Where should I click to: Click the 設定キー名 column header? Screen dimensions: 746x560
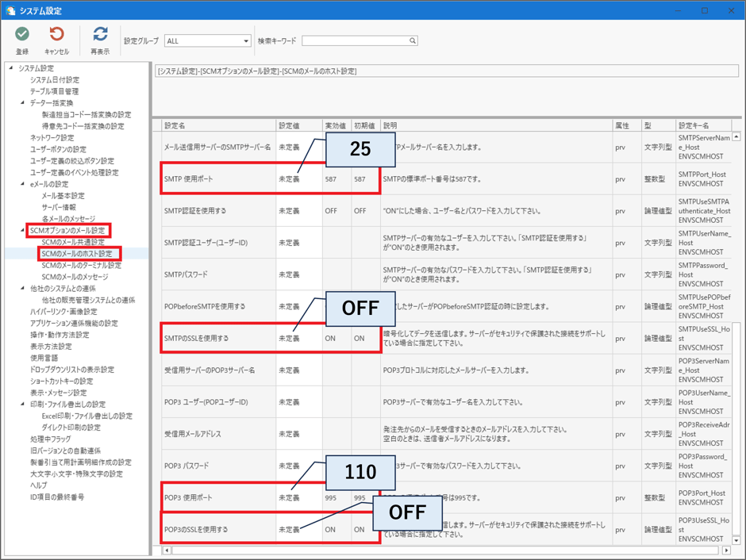click(x=704, y=125)
